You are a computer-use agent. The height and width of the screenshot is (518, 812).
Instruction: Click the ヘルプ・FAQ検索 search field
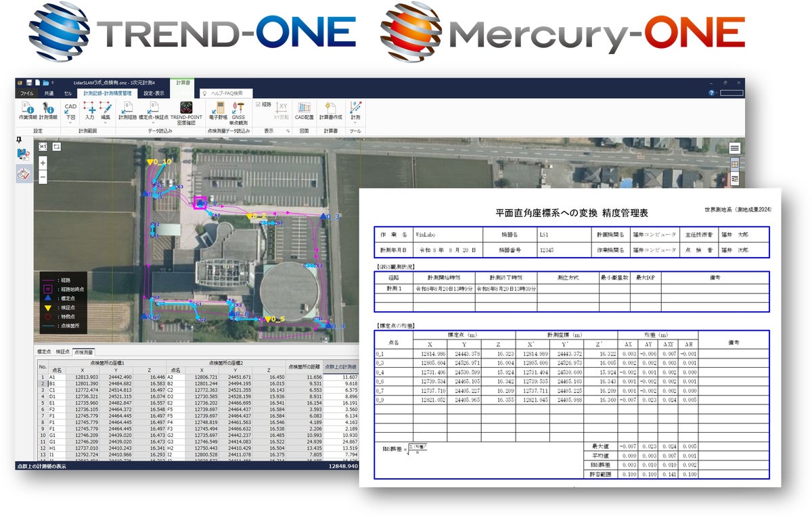[227, 93]
